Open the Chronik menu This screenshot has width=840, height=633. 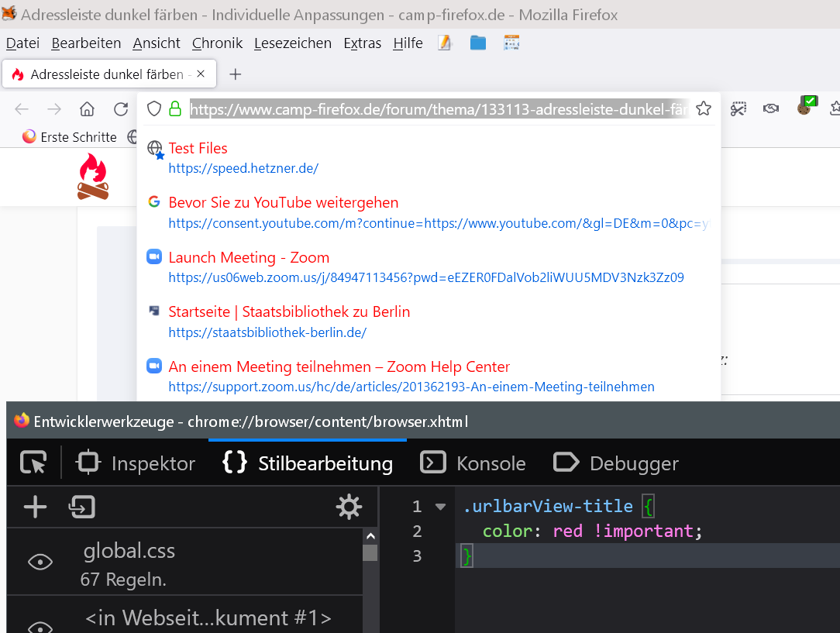coord(217,43)
